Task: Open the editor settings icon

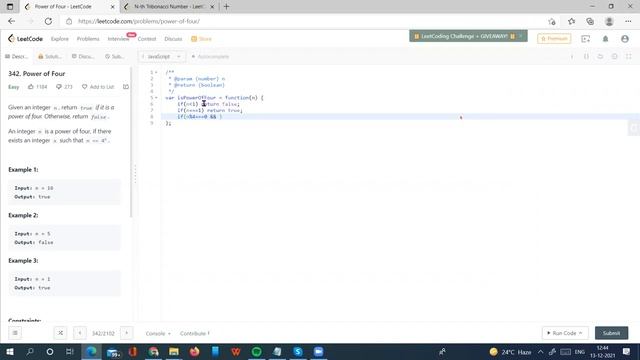Action: pos(615,56)
